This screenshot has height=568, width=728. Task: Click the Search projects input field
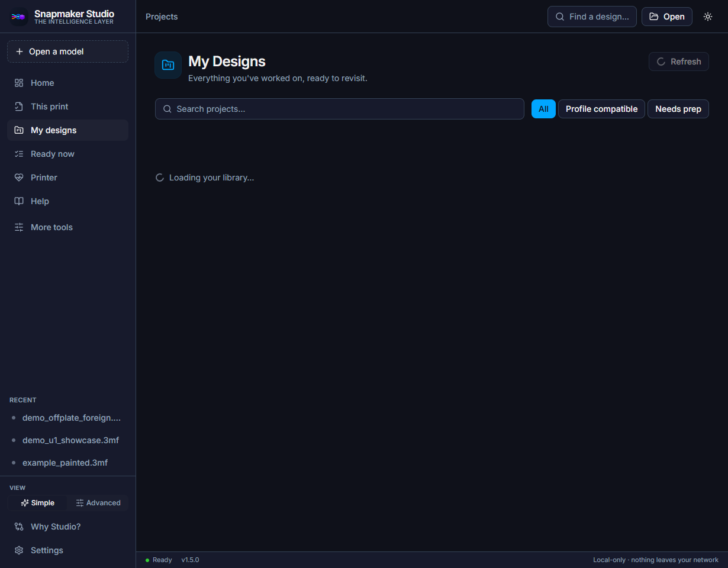(x=340, y=109)
